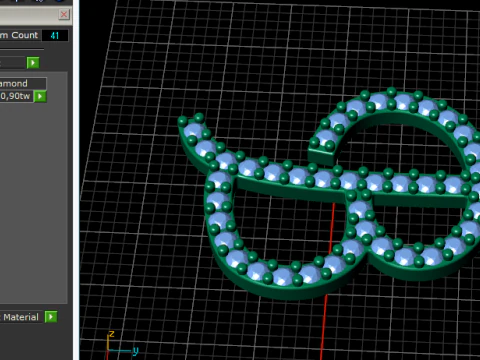This screenshot has height=360, width=480.
Task: Select the Diamond gem type field
Action: coord(23,83)
